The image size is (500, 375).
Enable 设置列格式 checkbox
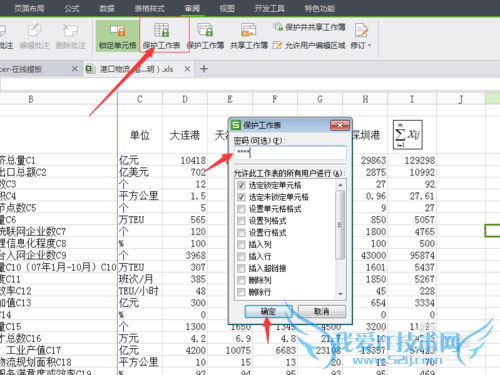coord(241,221)
